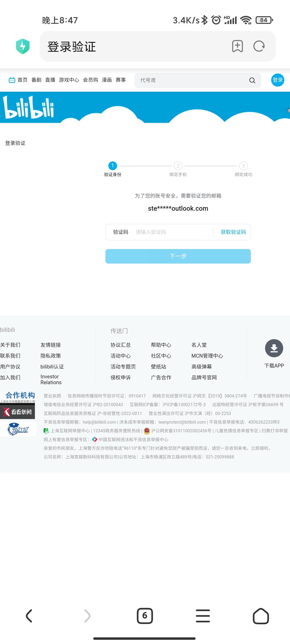This screenshot has height=644, width=290.
Task: Open the Investor Relations link
Action: (x=51, y=380)
